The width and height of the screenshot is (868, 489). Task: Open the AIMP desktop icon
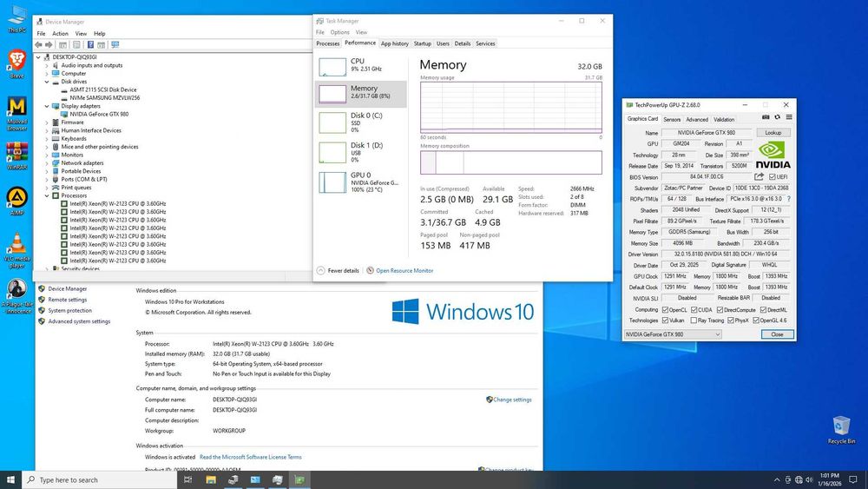pos(16,201)
